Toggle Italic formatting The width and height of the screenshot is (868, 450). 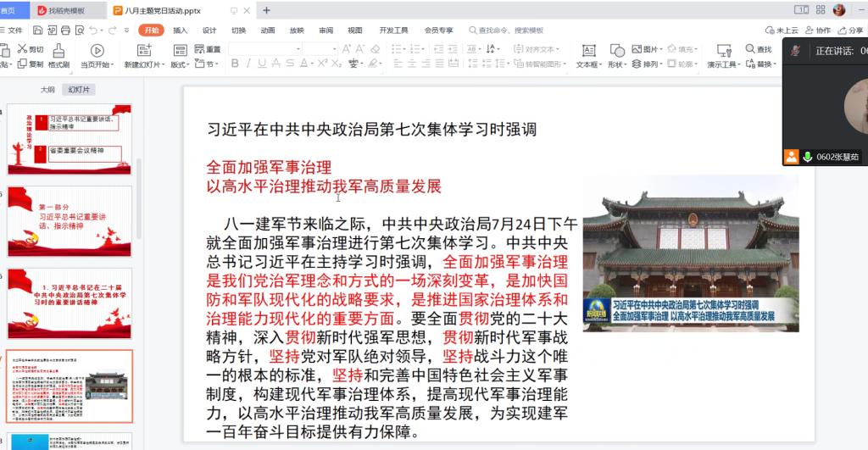249,64
